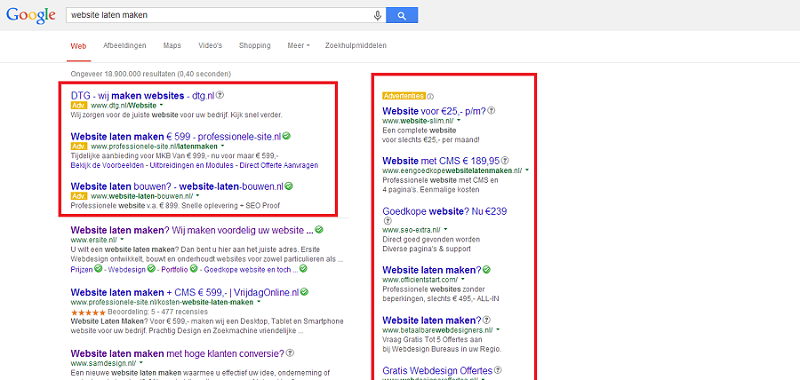The image size is (800, 380).
Task: Click green check next to Webdesign sitelink
Action: coord(153,268)
